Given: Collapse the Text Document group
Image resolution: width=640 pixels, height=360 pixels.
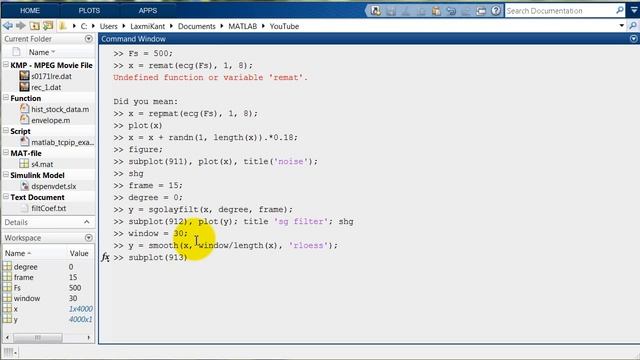Looking at the screenshot, I should pyautogui.click(x=6, y=197).
